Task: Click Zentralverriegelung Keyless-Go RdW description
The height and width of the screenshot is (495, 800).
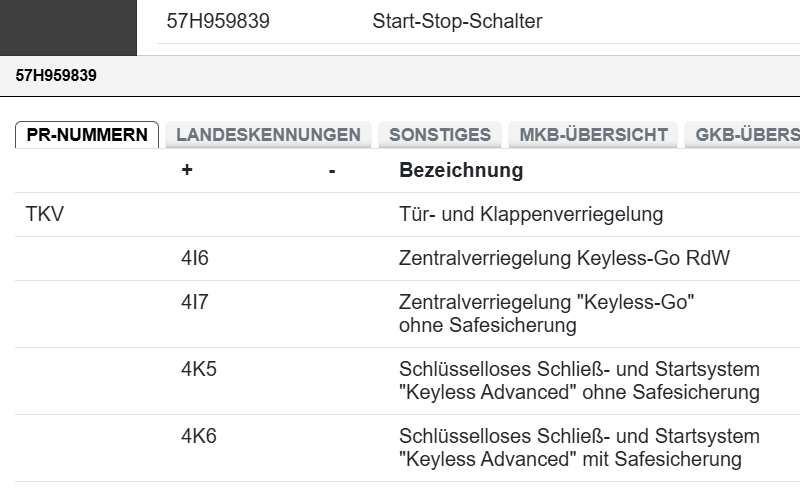Action: pyautogui.click(x=564, y=258)
